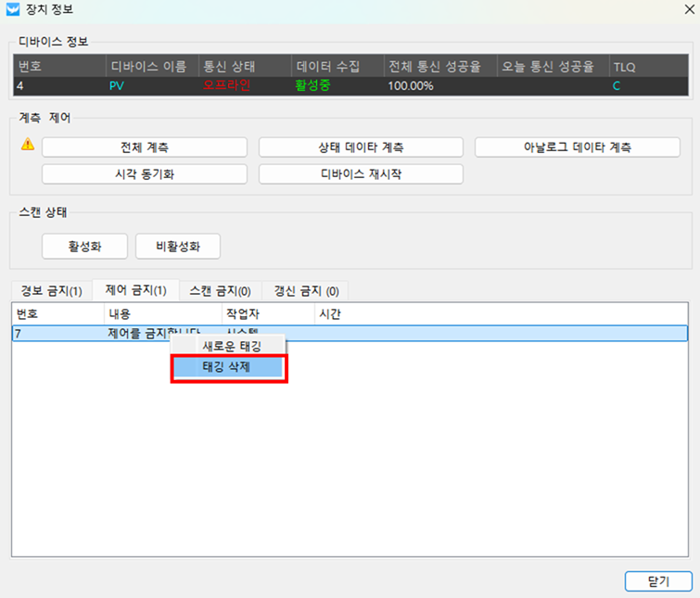700x598 pixels.
Task: Open the 스캔 금지(0) tab
Action: [x=220, y=291]
